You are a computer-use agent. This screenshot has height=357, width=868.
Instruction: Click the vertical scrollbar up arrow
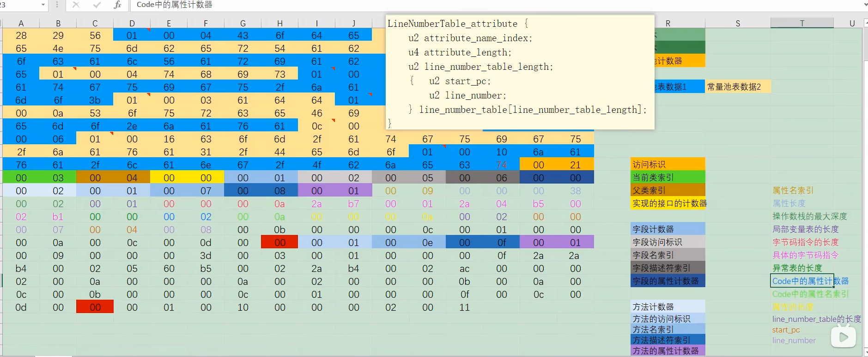coord(865,22)
